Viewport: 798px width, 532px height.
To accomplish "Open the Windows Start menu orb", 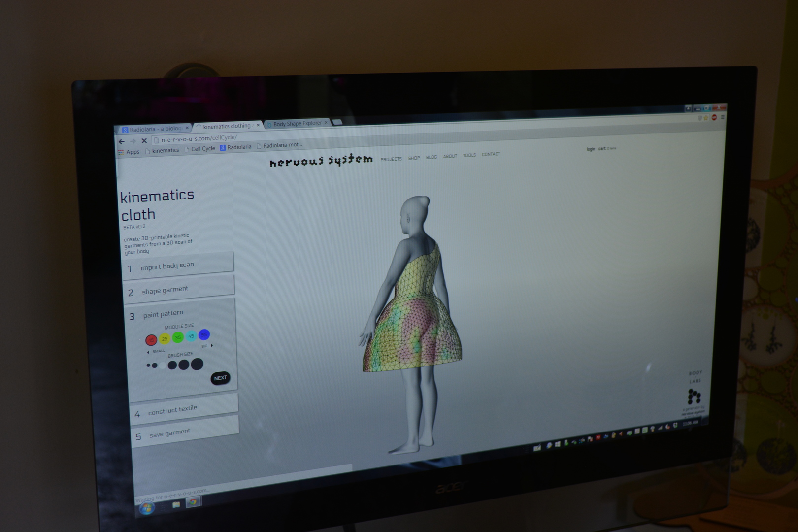I will [x=146, y=507].
